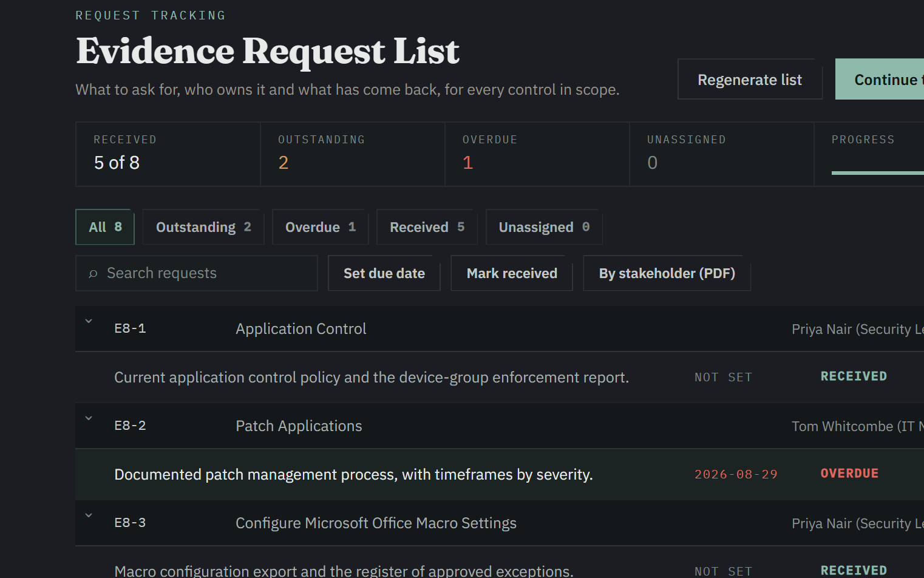This screenshot has height=578, width=924.
Task: Select the All 8 filter tab
Action: pyautogui.click(x=105, y=227)
